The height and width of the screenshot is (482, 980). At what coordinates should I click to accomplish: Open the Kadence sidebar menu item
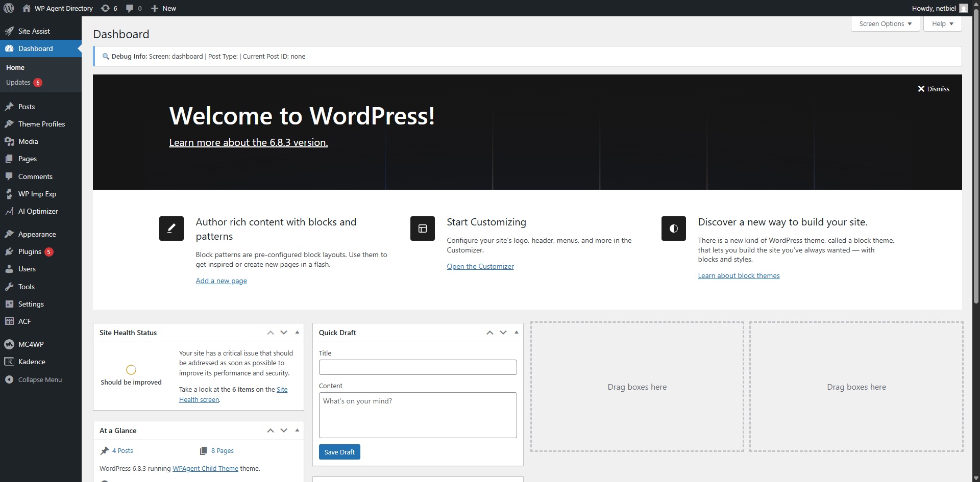pos(32,362)
